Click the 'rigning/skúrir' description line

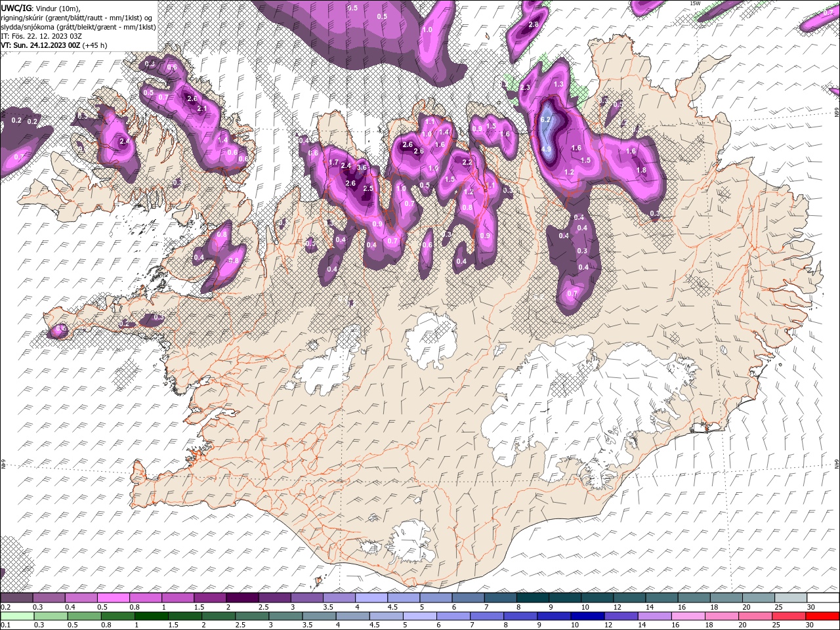point(77,17)
